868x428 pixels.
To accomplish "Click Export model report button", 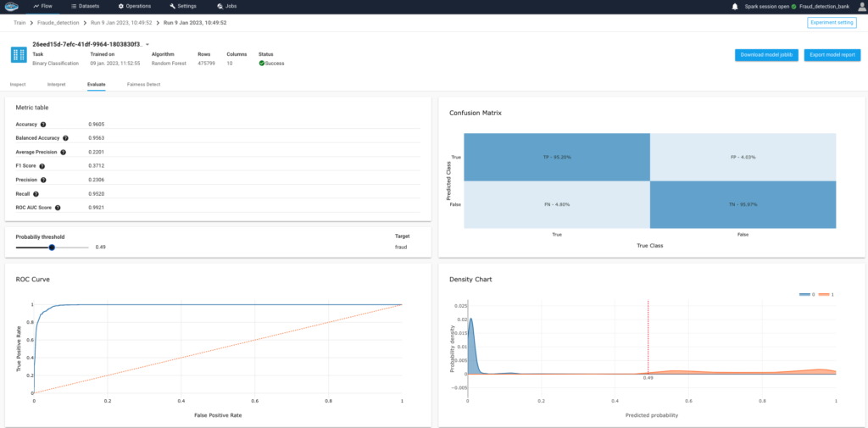I will (832, 55).
